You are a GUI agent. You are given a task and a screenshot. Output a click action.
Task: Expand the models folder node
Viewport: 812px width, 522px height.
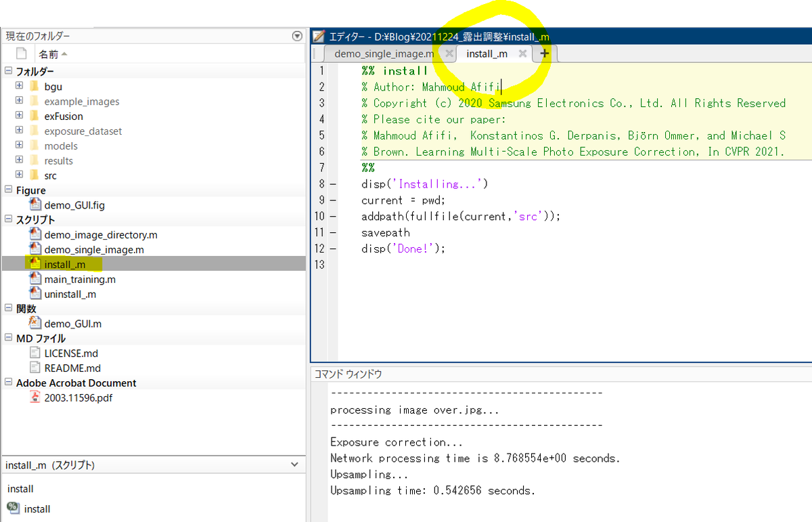[19, 146]
